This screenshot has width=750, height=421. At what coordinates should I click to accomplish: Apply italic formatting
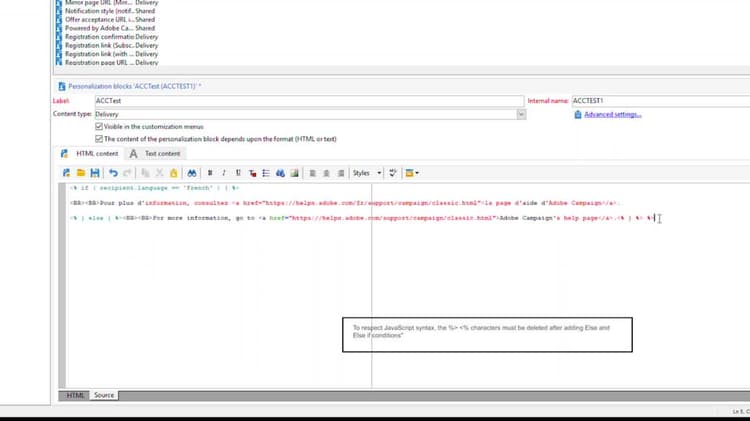click(x=224, y=173)
